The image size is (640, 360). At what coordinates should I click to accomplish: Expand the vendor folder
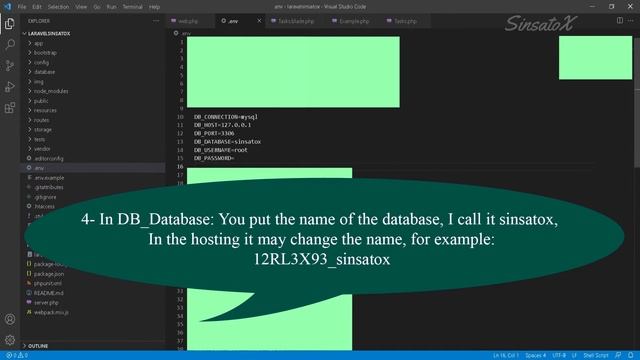tap(42, 149)
